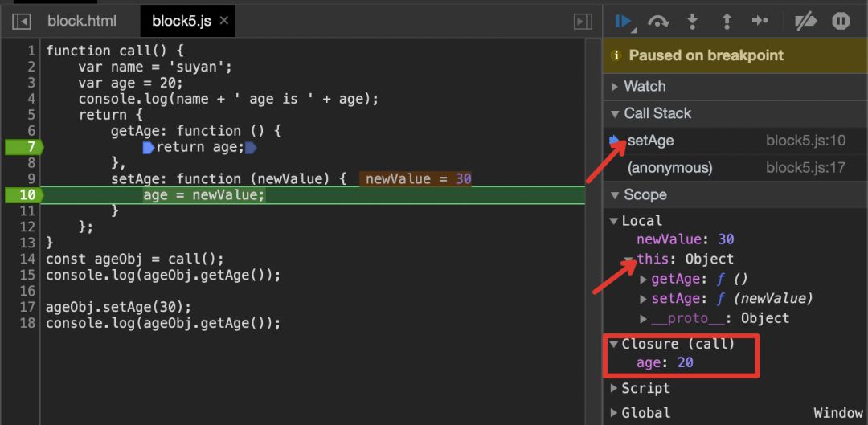The image size is (868, 425).
Task: Resume script execution
Action: tap(624, 22)
